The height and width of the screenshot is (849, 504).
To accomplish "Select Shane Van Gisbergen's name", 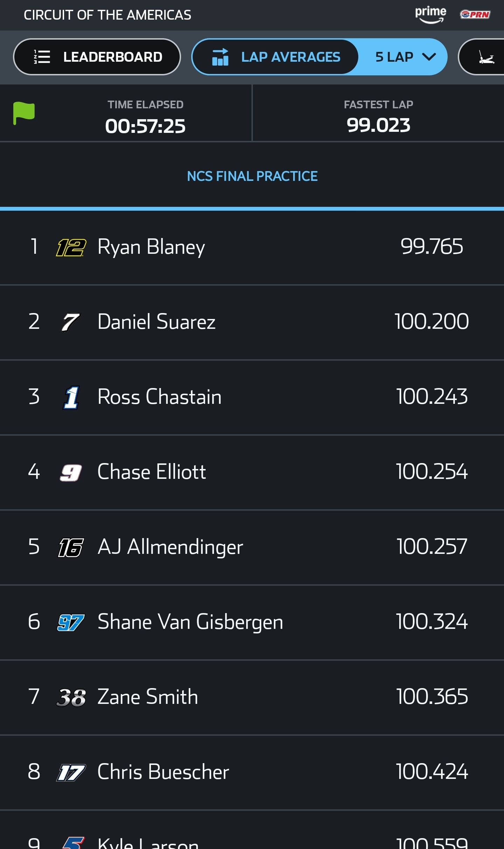I will tap(190, 622).
